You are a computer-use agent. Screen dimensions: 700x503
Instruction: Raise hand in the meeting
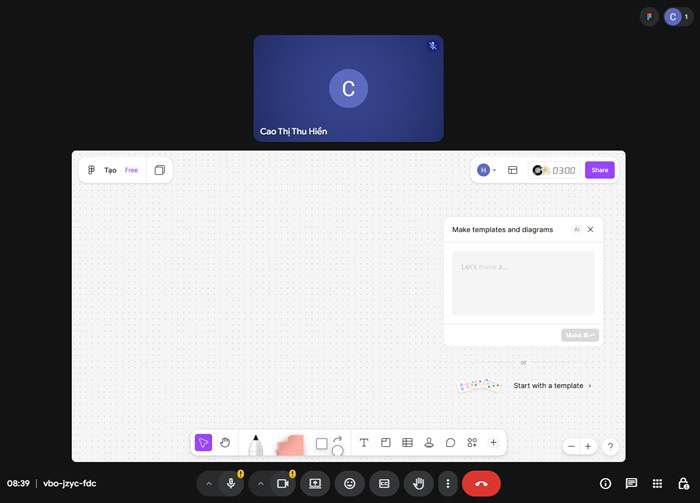(419, 483)
